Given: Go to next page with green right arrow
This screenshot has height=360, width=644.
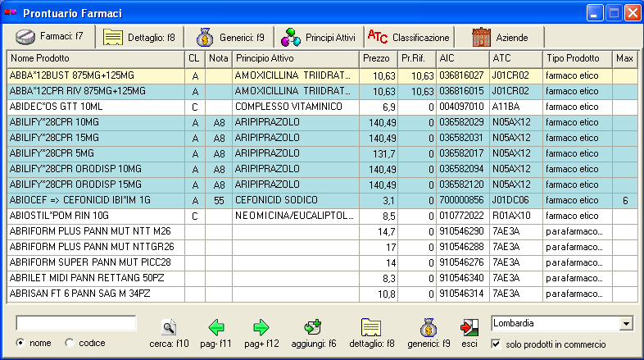Looking at the screenshot, I should coord(261,328).
